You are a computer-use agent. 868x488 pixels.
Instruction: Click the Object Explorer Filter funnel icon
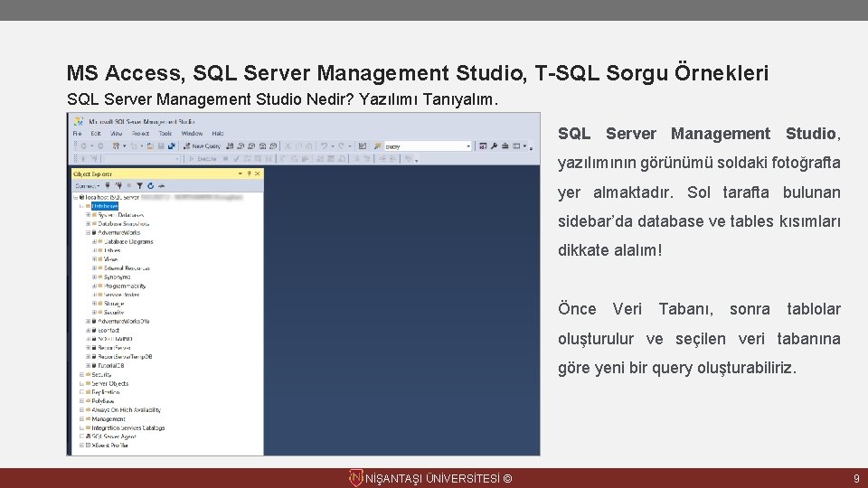click(x=139, y=186)
